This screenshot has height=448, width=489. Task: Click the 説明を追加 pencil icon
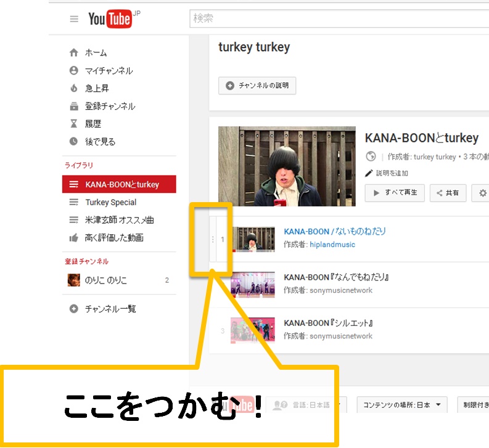pos(369,173)
